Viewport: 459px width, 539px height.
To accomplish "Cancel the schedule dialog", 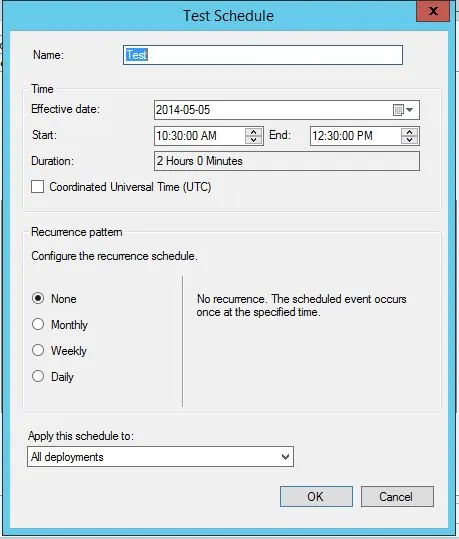I will [x=397, y=496].
